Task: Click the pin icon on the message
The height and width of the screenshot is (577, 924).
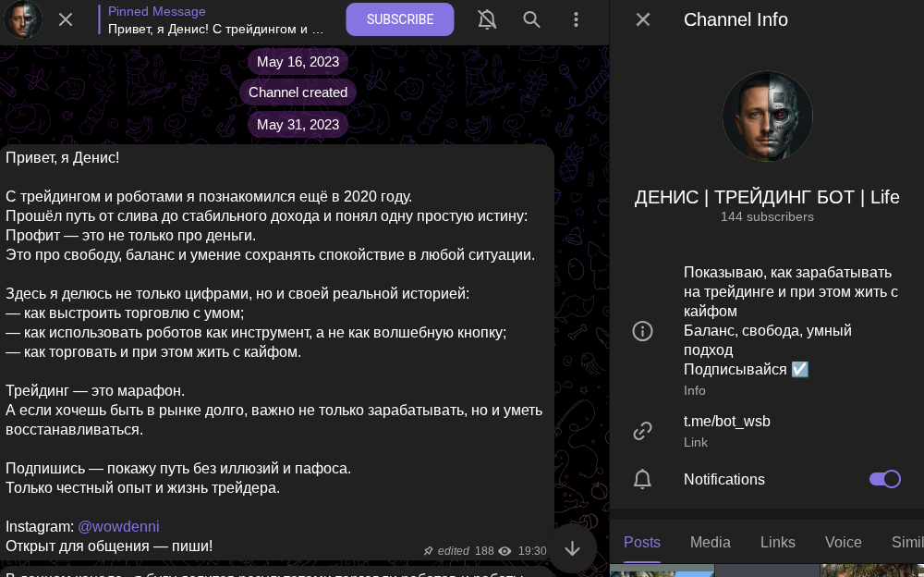Action: (x=429, y=551)
